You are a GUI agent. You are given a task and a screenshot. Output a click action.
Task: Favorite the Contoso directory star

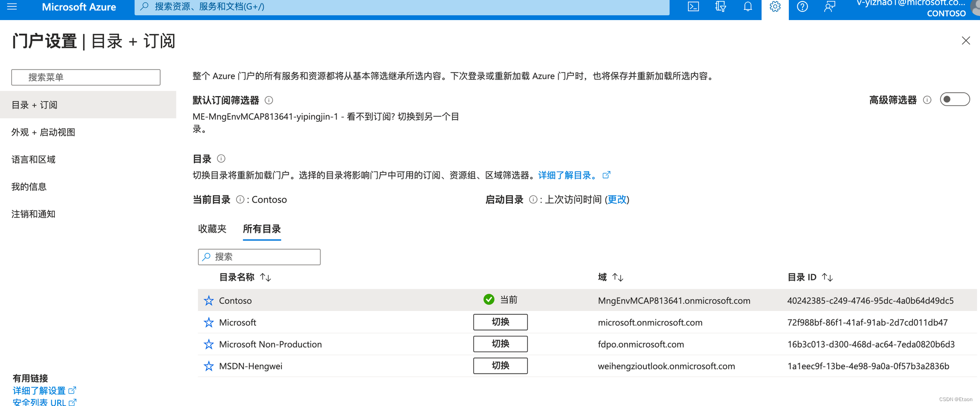point(209,301)
